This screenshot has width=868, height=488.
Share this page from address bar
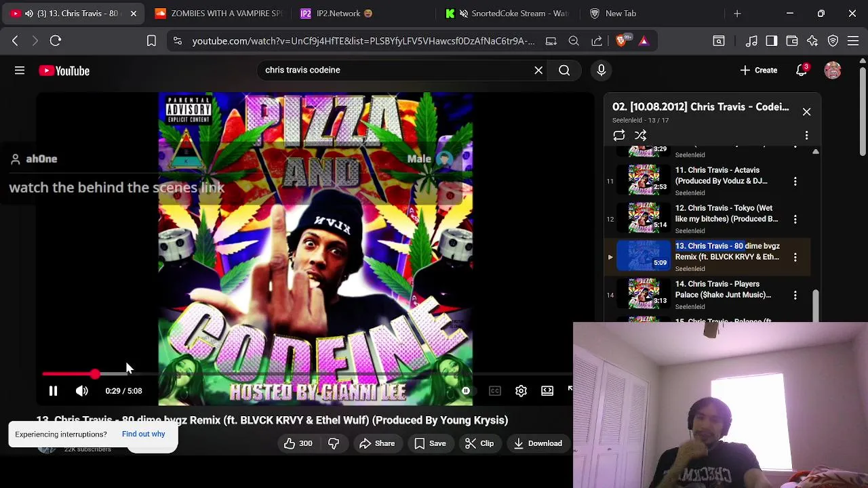coord(597,41)
